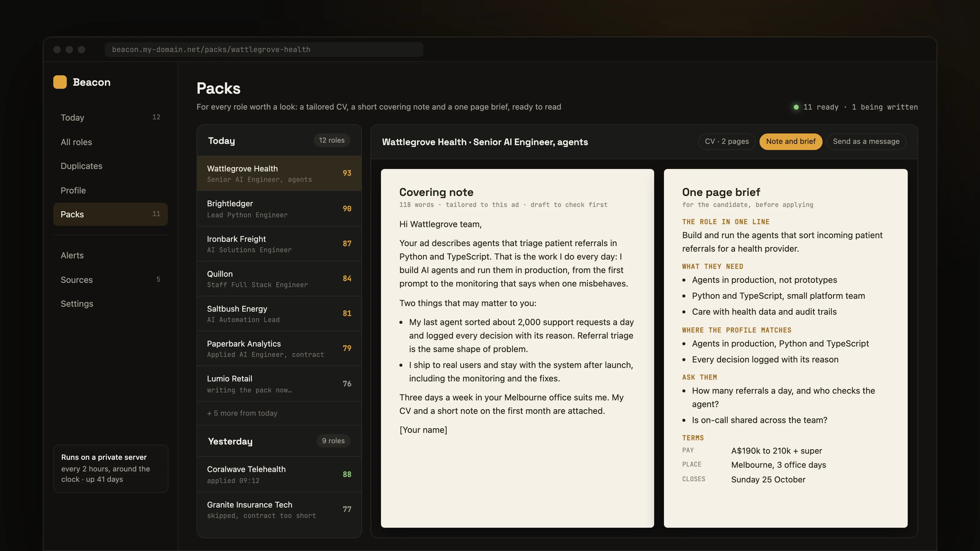Click the closing date Sunday 25 October

768,479
